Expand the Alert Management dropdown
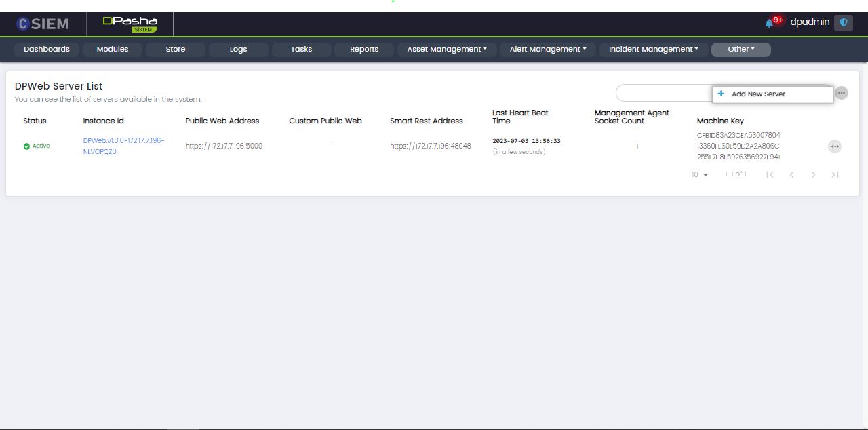The height and width of the screenshot is (430, 868). (x=548, y=50)
